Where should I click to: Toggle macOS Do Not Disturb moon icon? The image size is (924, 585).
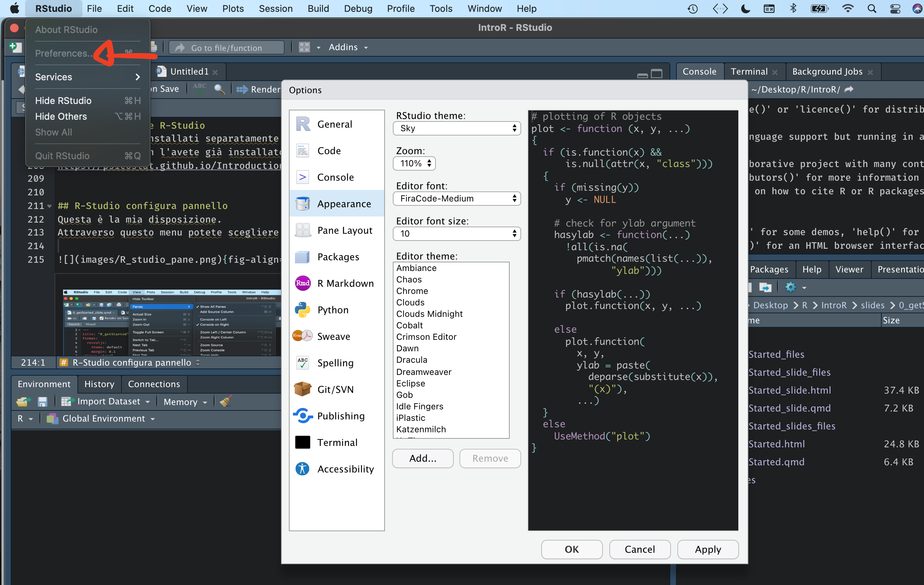point(745,9)
